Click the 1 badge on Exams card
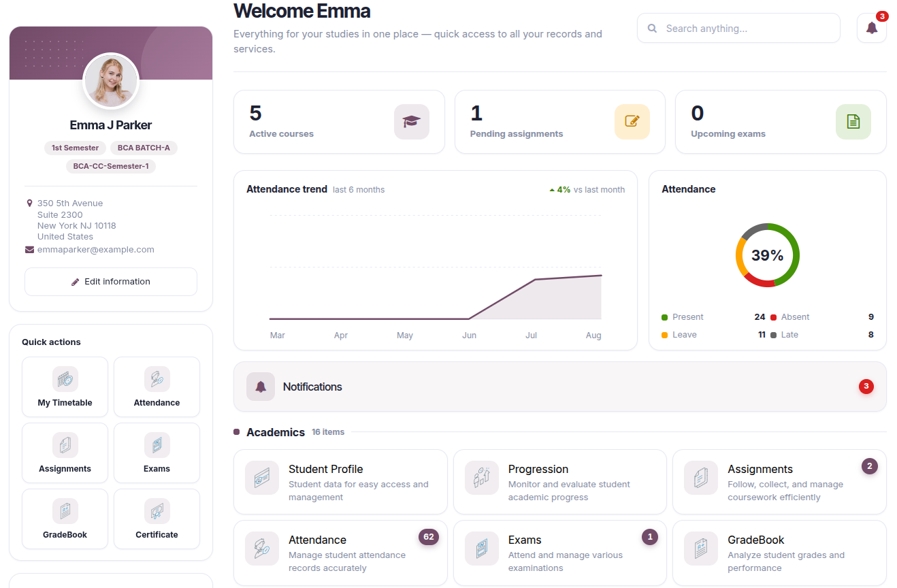Image resolution: width=897 pixels, height=588 pixels. point(650,537)
